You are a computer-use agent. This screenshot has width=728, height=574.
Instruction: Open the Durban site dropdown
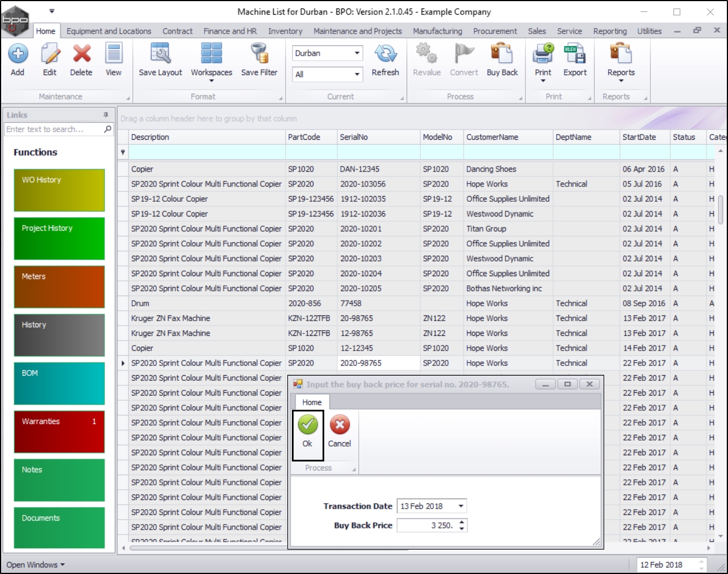click(357, 53)
